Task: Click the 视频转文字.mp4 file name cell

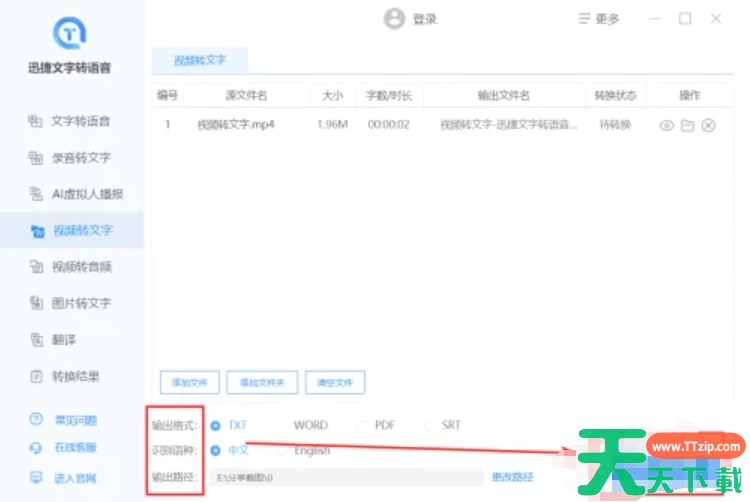Action: point(236,125)
